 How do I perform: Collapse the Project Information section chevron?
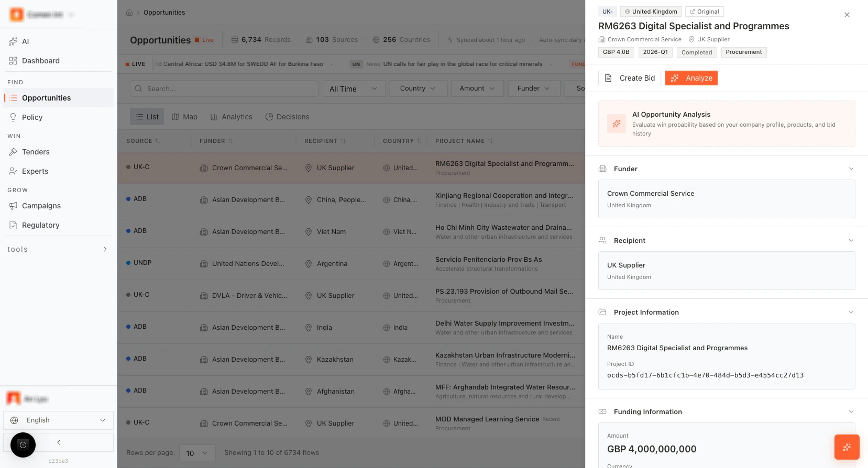click(x=851, y=312)
